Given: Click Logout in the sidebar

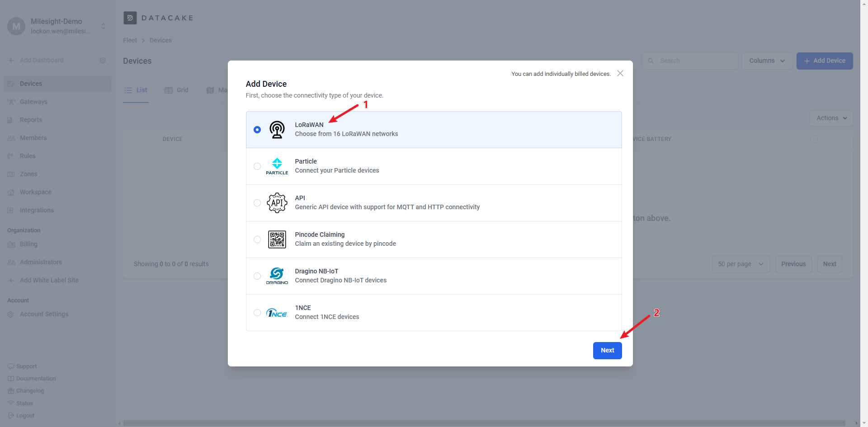Looking at the screenshot, I should (21, 416).
